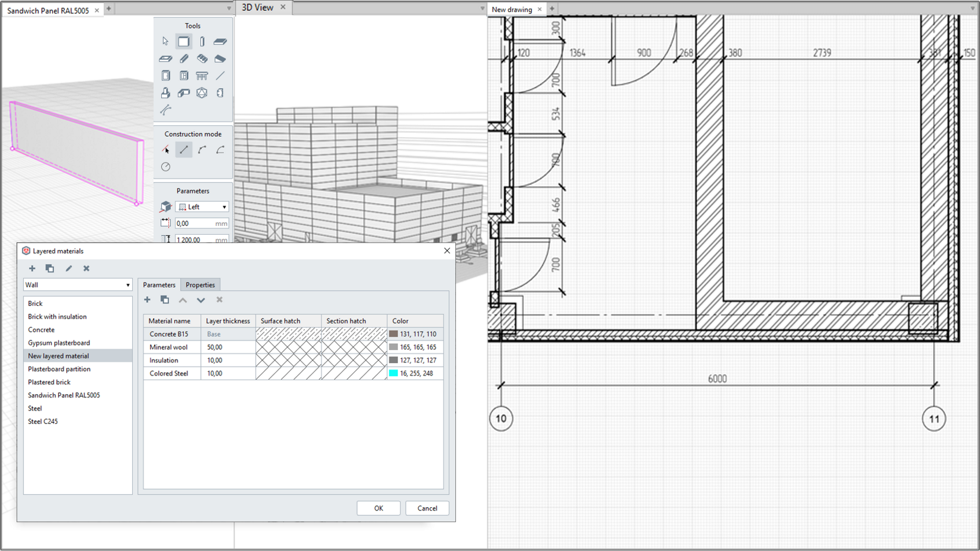The width and height of the screenshot is (980, 551).
Task: Confirm dialog with OK button
Action: pos(378,508)
